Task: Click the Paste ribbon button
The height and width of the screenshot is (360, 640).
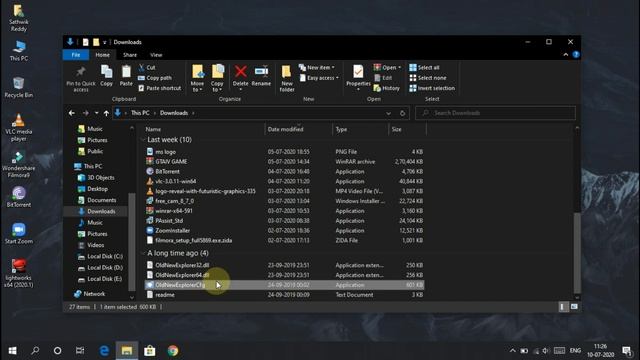Action: coord(126,76)
